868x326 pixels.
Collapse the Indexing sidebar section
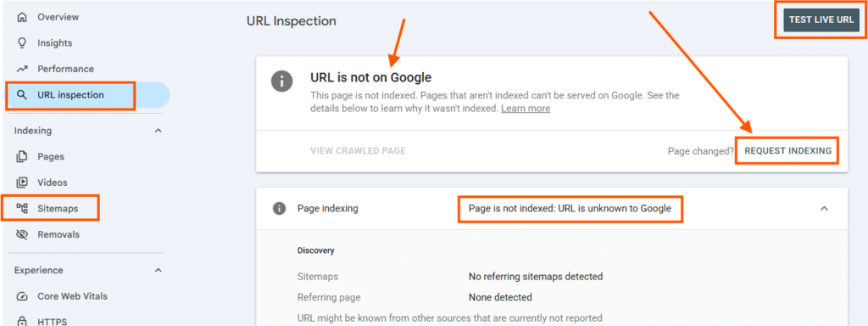[x=158, y=131]
